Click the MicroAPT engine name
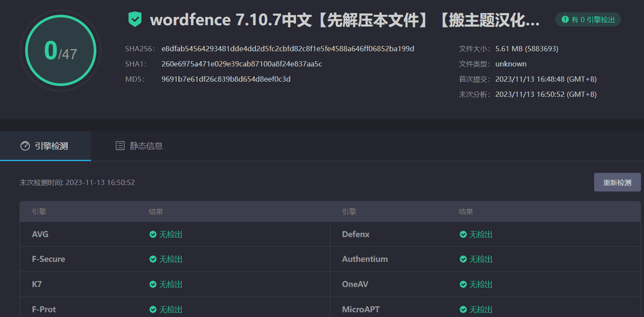The image size is (644, 317). pyautogui.click(x=361, y=310)
